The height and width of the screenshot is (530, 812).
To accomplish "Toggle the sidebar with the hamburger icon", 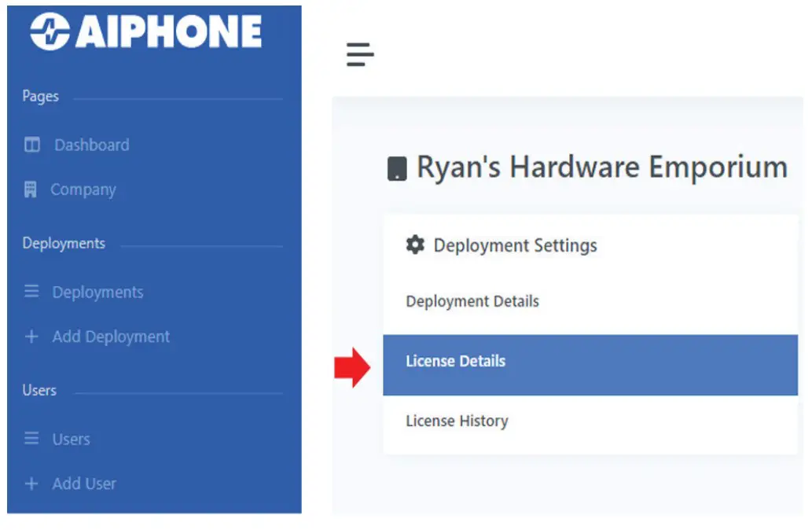I will [x=360, y=55].
